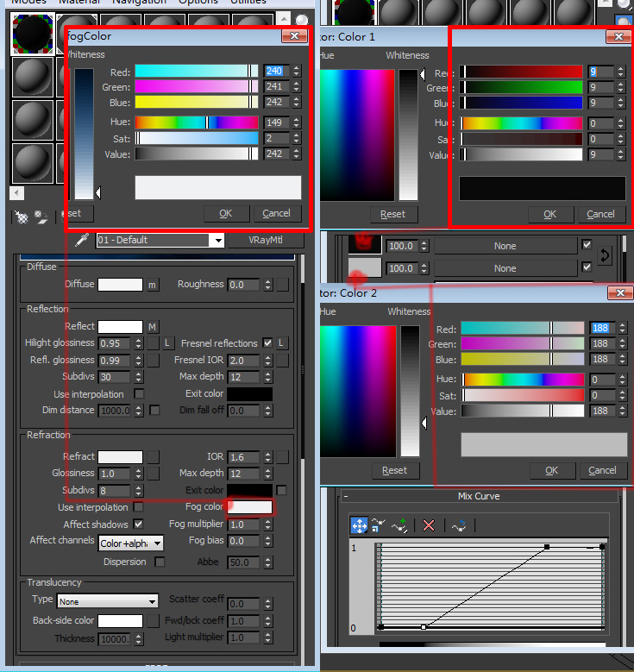Image resolution: width=634 pixels, height=672 pixels.
Task: Click OK in the FogColor dialog
Action: coord(225,213)
